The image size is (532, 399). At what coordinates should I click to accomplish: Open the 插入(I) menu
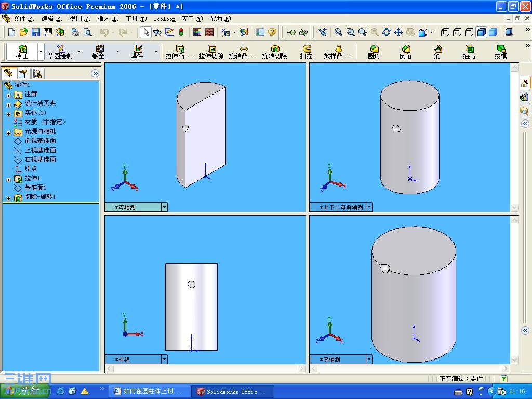click(x=108, y=19)
